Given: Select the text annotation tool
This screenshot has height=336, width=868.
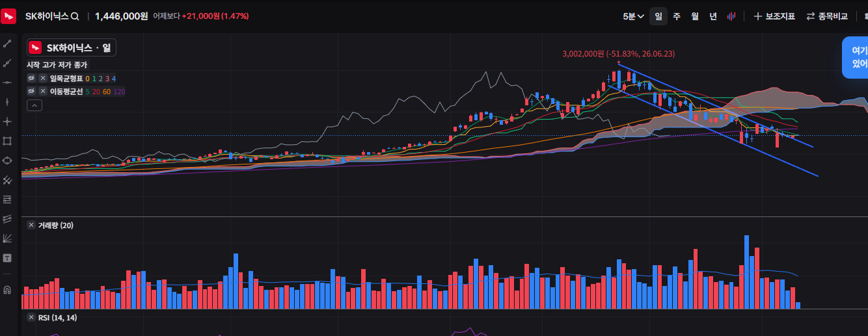Looking at the screenshot, I should pyautogui.click(x=8, y=258).
